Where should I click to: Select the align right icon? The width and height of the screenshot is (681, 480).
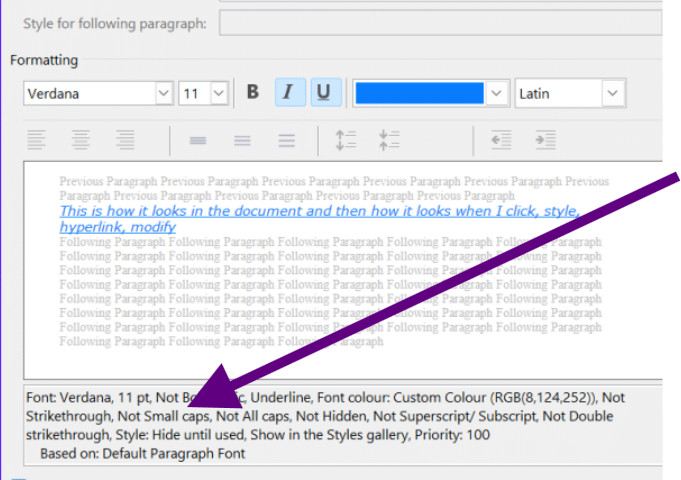coord(125,140)
